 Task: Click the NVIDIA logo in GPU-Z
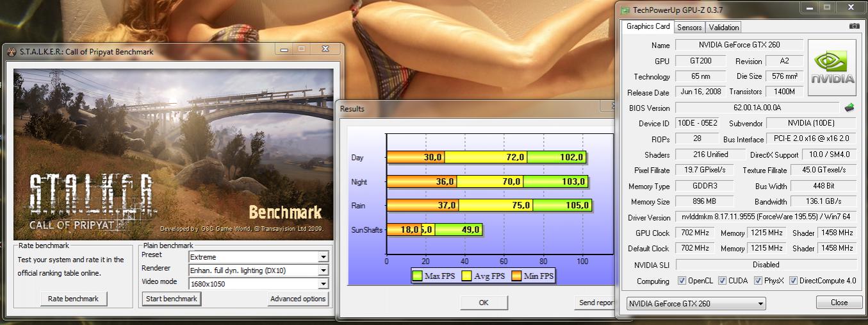point(832,68)
